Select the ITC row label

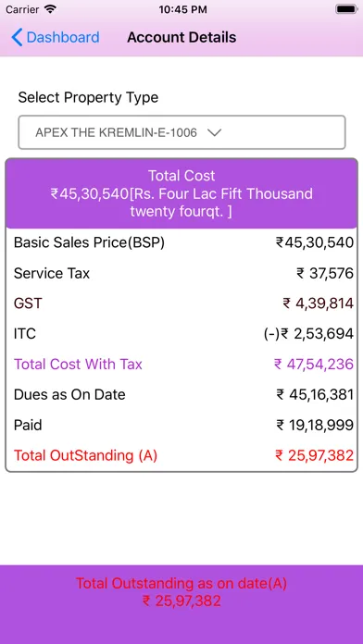25,333
